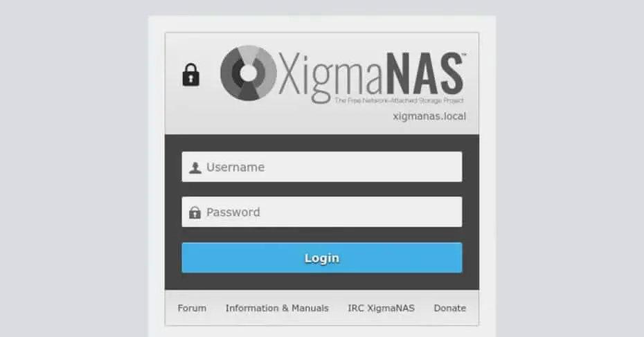Click the Free Network-Attached Storage Project tagline

[x=399, y=100]
